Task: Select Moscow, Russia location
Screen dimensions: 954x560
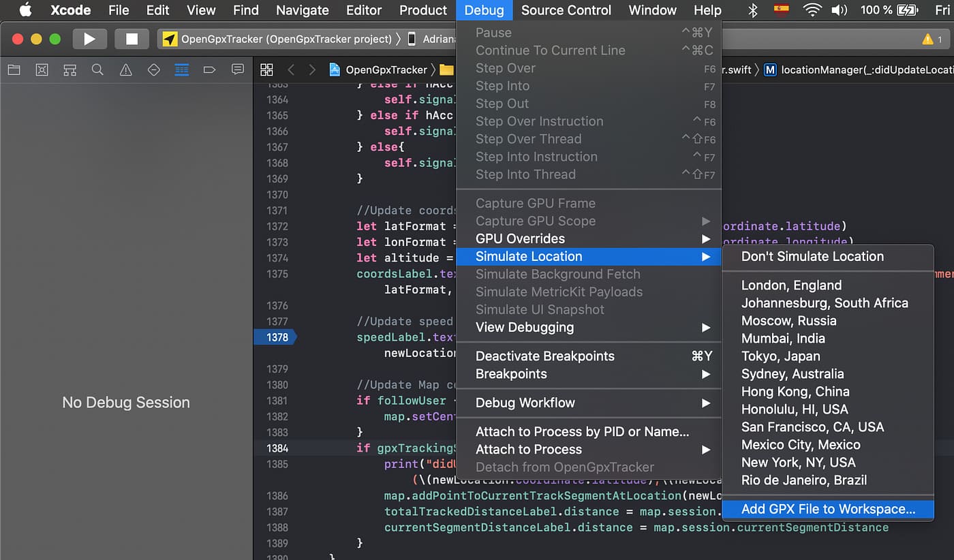Action: click(x=828, y=320)
